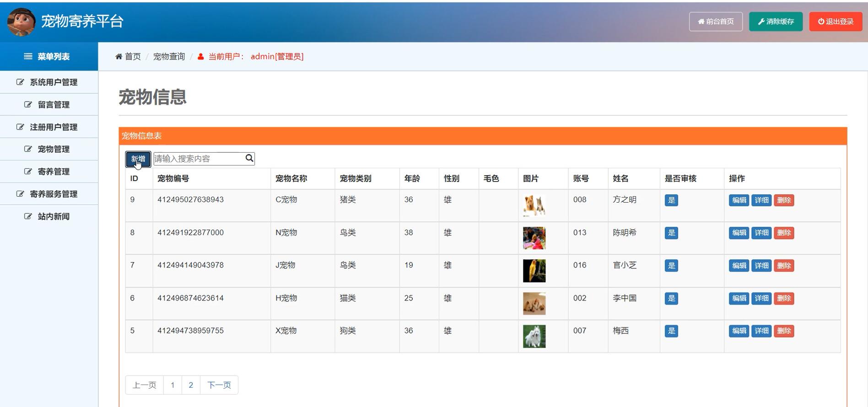Click the hamburger icon beside 菜单列表

tap(28, 56)
